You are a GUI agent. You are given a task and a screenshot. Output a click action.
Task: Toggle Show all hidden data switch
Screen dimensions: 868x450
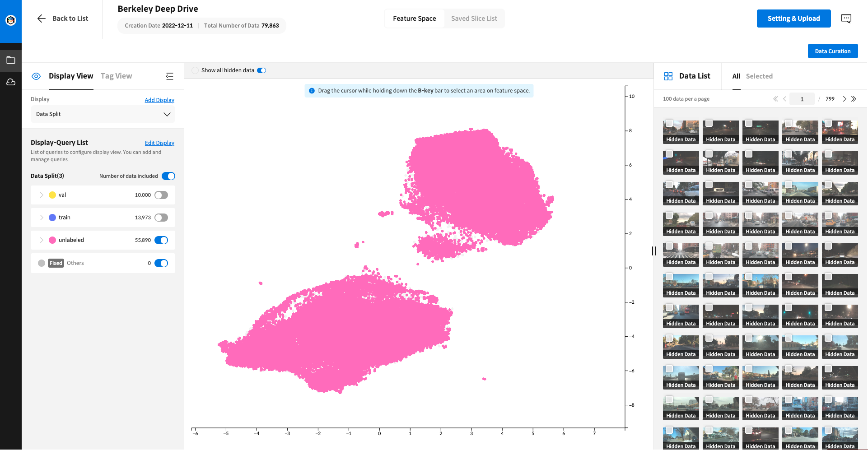261,70
